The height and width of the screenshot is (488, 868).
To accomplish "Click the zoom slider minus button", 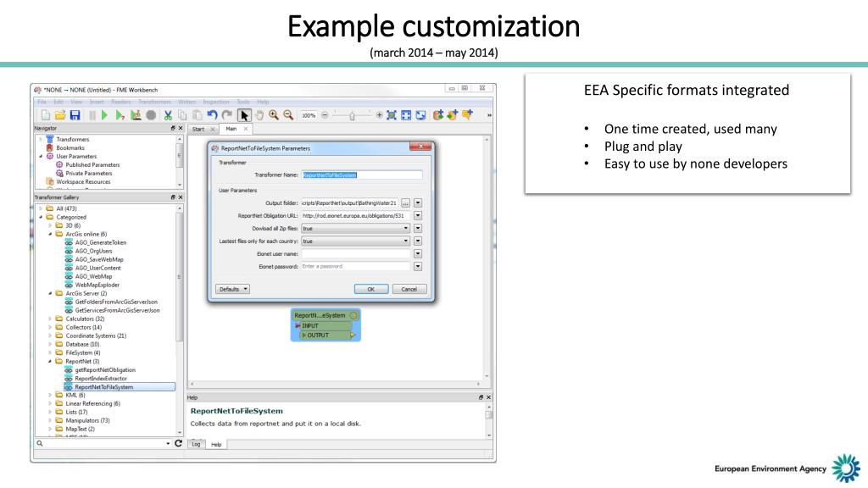I will point(325,115).
